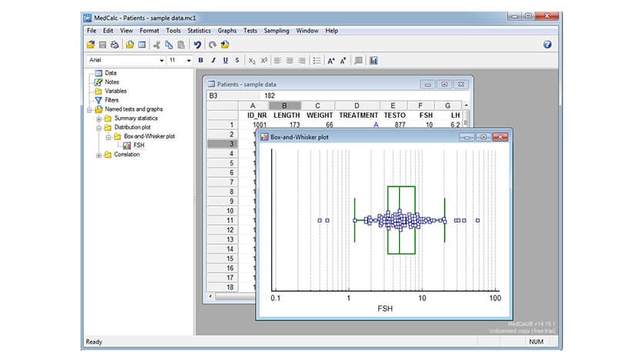The width and height of the screenshot is (644, 362).
Task: Open the font size 11 dropdown
Action: 189,60
